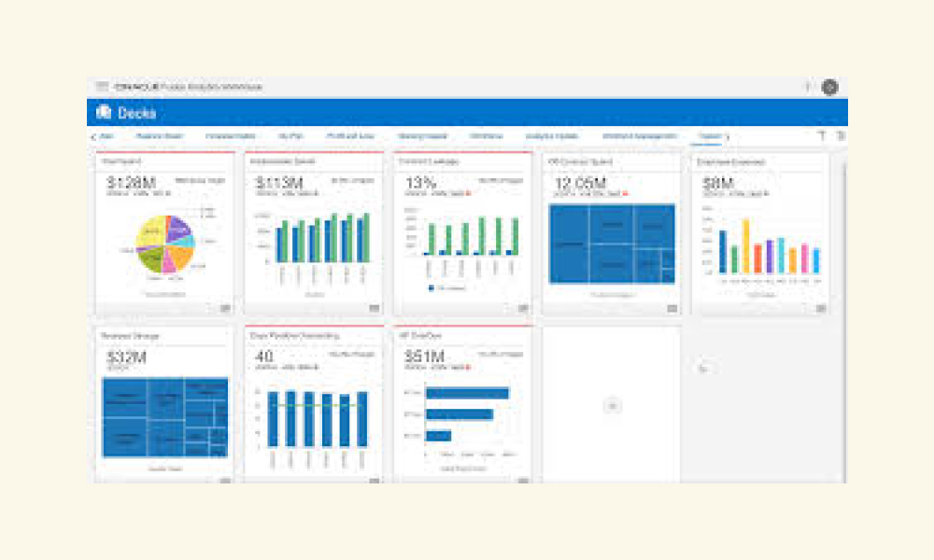Select the orange pie chart slice
Image resolution: width=934 pixels, height=560 pixels.
tap(181, 257)
